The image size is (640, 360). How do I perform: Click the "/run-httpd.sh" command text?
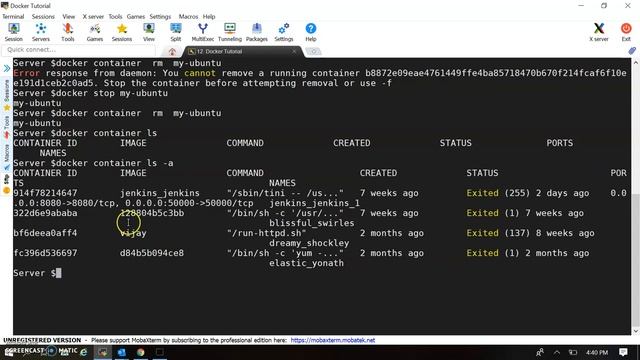coord(267,233)
